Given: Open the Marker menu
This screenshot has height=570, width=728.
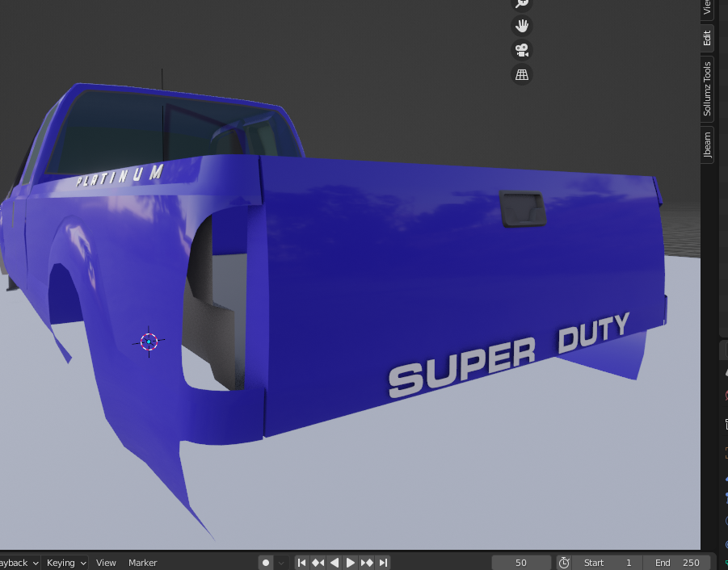Looking at the screenshot, I should point(142,563).
